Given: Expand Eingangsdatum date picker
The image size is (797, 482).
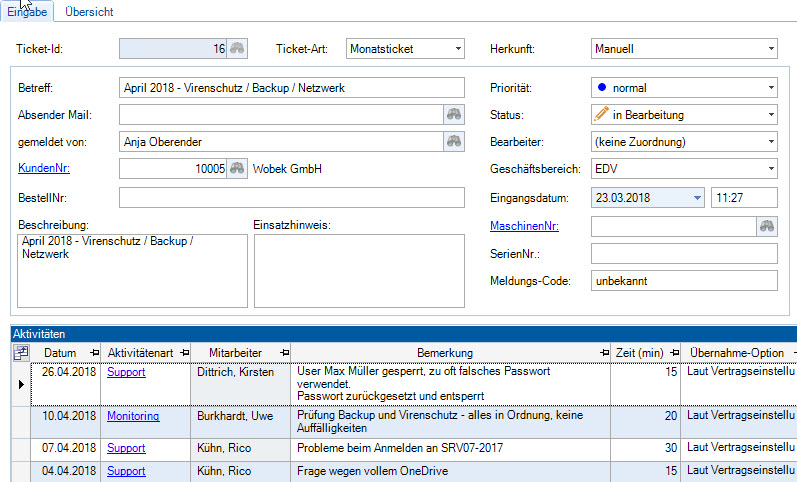Looking at the screenshot, I should click(x=697, y=198).
